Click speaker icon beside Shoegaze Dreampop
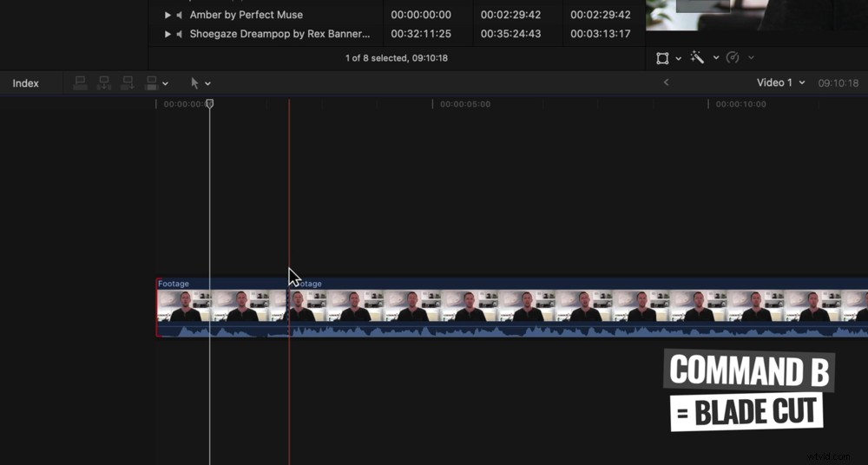The height and width of the screenshot is (465, 868). (180, 34)
